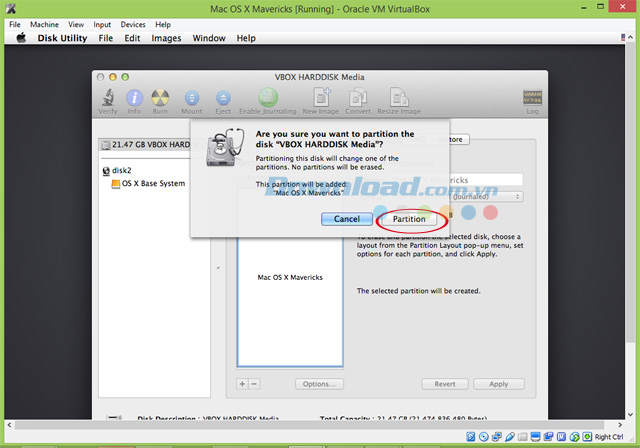Click the disk2 disk image icon
This screenshot has height=448, width=640.
pos(106,171)
